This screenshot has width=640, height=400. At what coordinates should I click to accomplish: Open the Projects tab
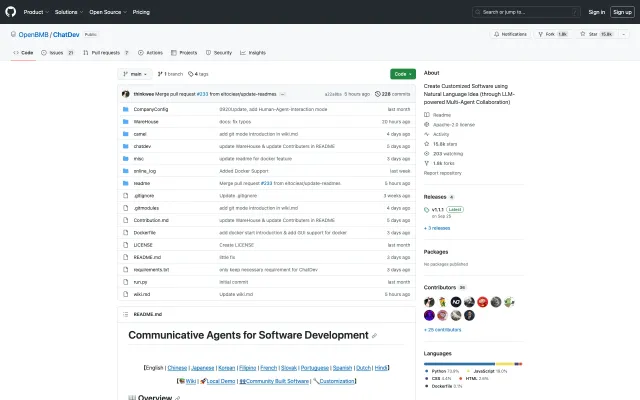(x=184, y=53)
